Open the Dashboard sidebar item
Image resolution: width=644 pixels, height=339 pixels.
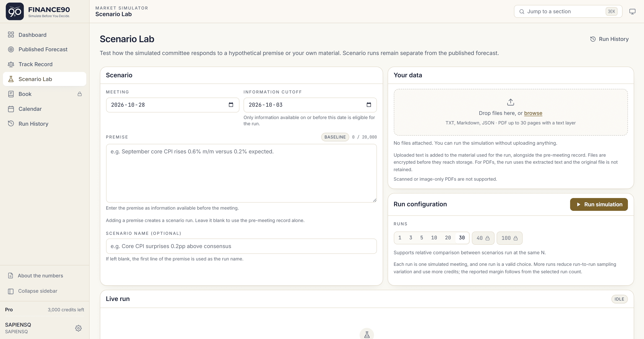click(45, 35)
